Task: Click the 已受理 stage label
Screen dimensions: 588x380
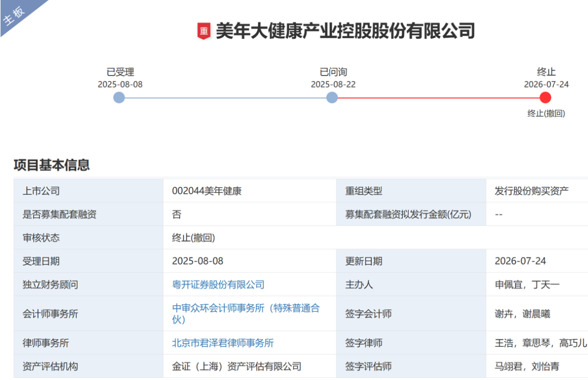Action: (x=120, y=72)
